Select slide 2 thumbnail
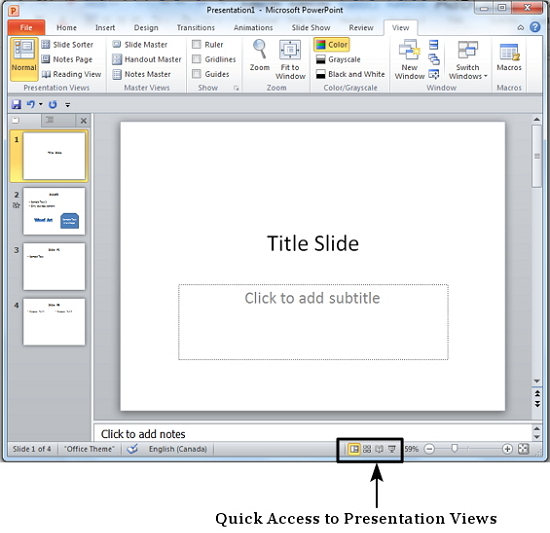Viewport: 550px width, 533px height. pos(54,211)
